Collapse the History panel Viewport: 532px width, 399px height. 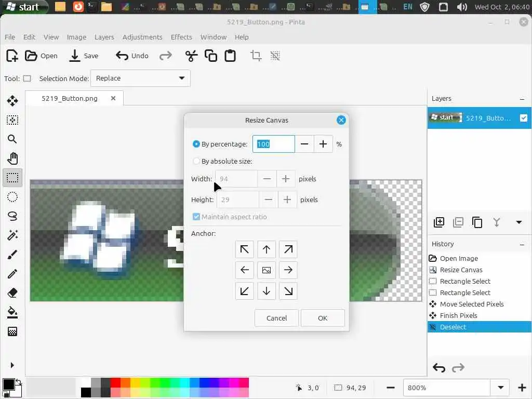click(x=522, y=244)
